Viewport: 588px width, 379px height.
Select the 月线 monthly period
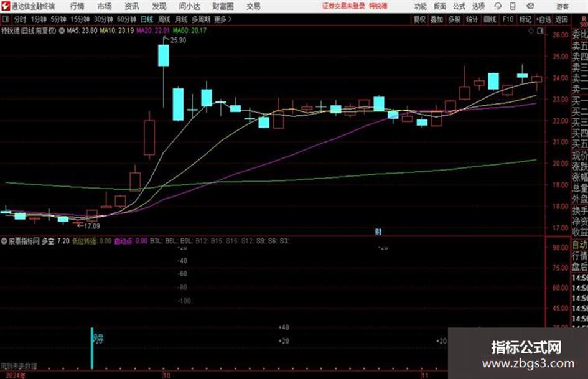(182, 19)
